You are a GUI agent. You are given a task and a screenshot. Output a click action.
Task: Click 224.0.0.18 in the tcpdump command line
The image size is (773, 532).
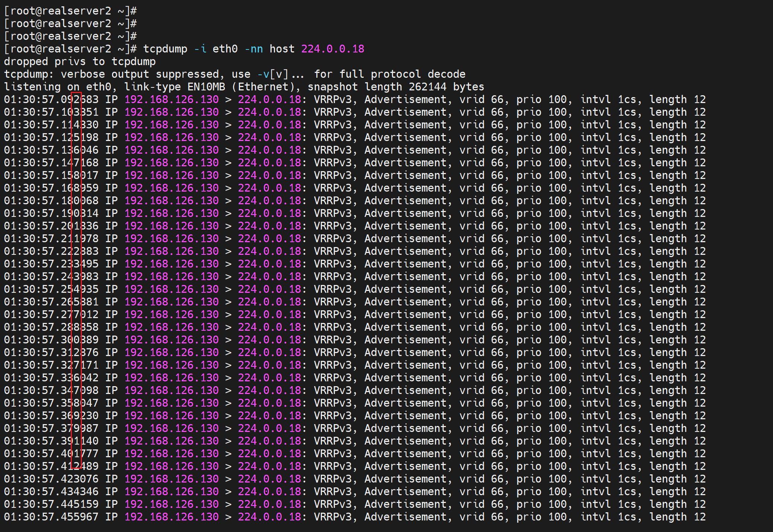[x=332, y=49]
